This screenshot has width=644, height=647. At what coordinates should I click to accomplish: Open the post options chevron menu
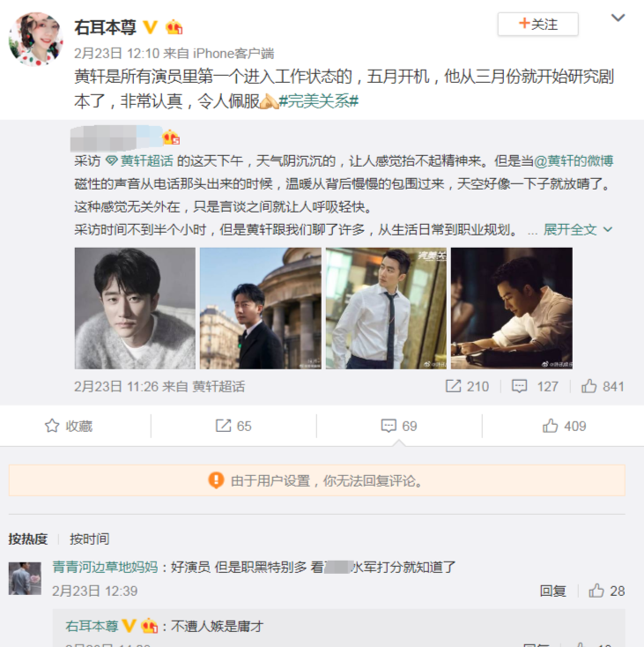(x=618, y=18)
